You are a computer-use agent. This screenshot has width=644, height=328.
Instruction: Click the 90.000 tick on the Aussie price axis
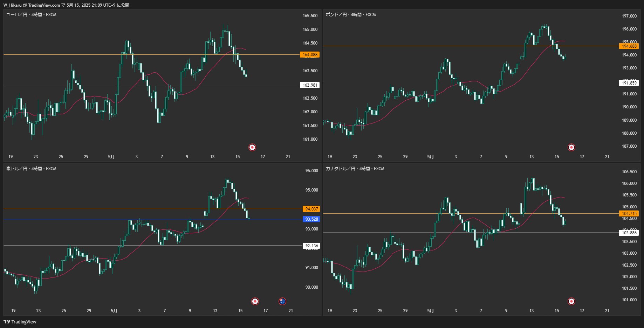click(x=311, y=287)
